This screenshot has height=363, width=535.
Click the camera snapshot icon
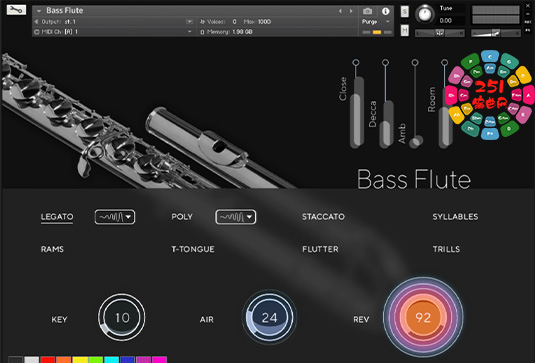(x=367, y=11)
